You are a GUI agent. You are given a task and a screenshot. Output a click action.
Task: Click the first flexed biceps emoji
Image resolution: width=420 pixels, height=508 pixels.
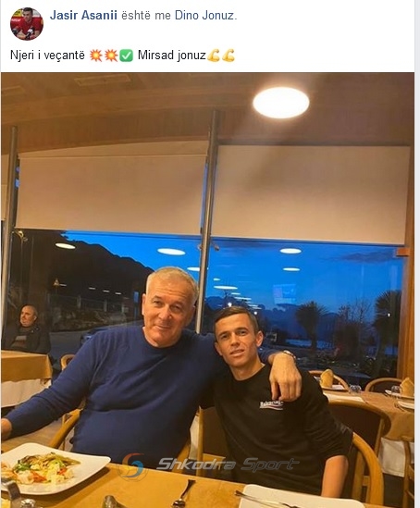(214, 56)
